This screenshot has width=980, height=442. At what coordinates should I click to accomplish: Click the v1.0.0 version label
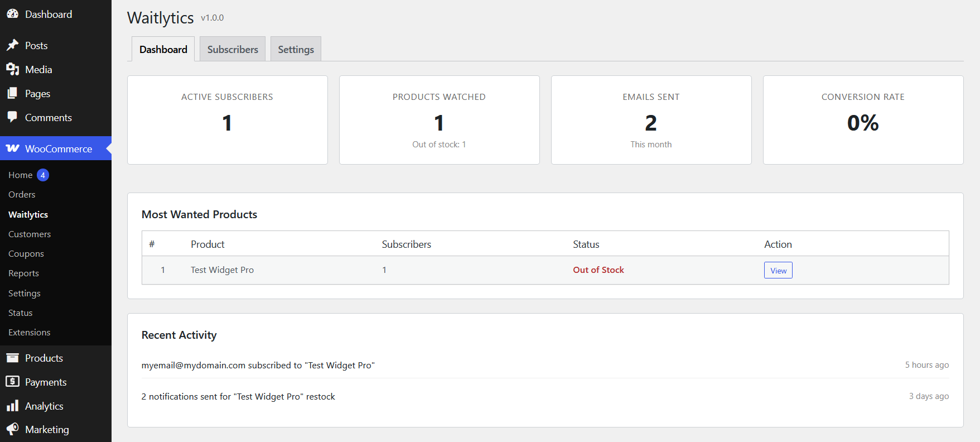tap(213, 18)
